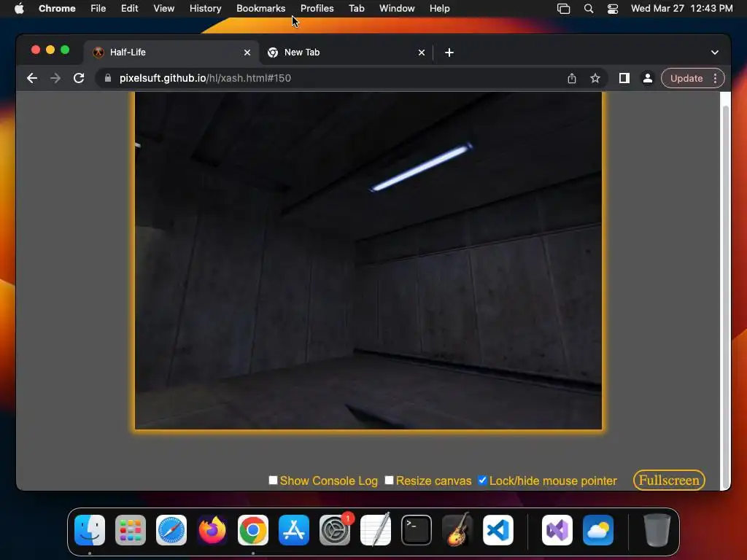
Task: Close the New Tab tab
Action: click(422, 52)
